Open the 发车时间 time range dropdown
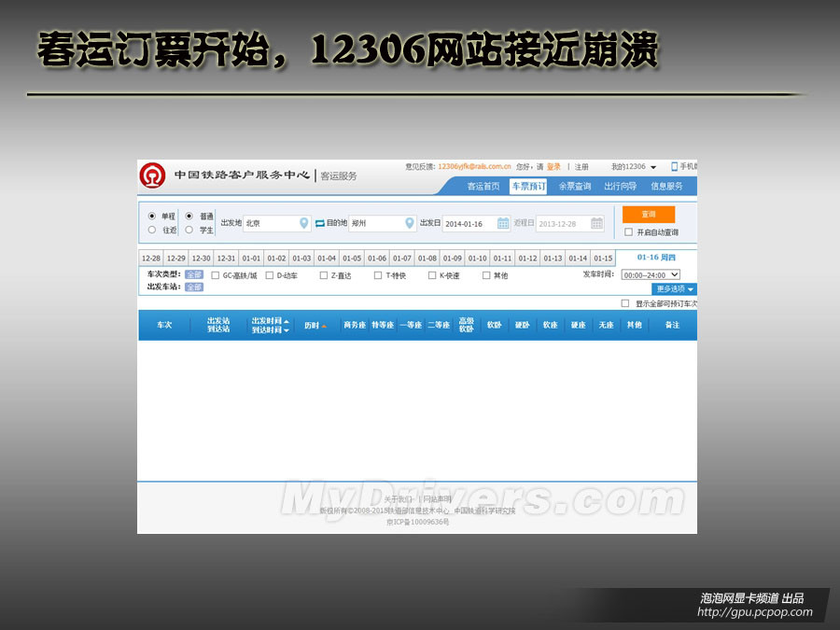 pyautogui.click(x=651, y=274)
